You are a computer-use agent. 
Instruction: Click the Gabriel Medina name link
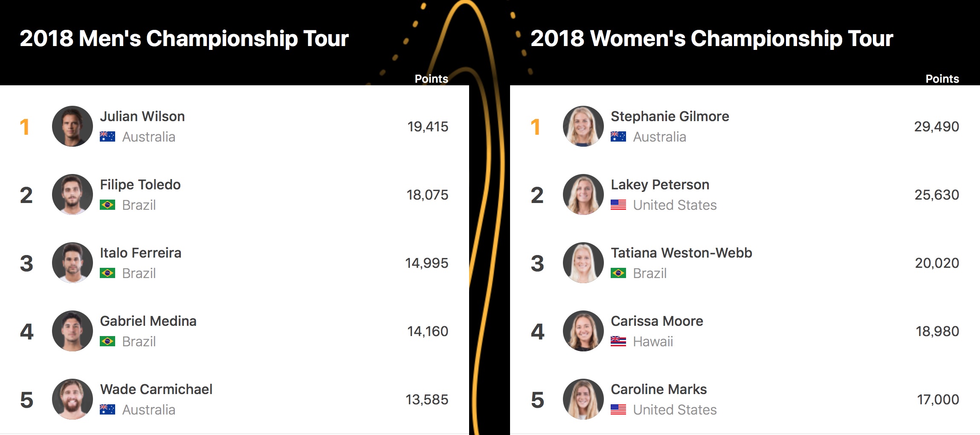click(x=148, y=321)
